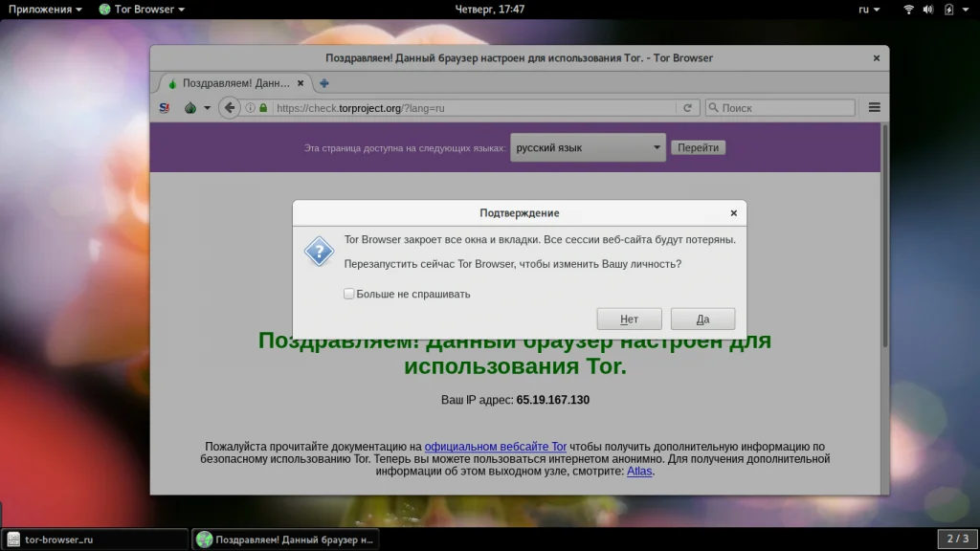This screenshot has height=551, width=980.
Task: Close the Tor Browser window
Action: [x=877, y=58]
